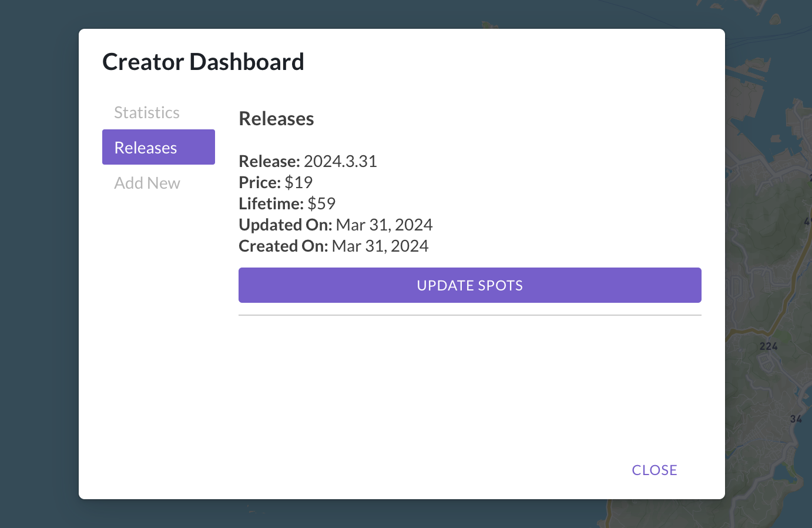Click the Creator Dashboard title
The width and height of the screenshot is (812, 528).
[x=203, y=62]
